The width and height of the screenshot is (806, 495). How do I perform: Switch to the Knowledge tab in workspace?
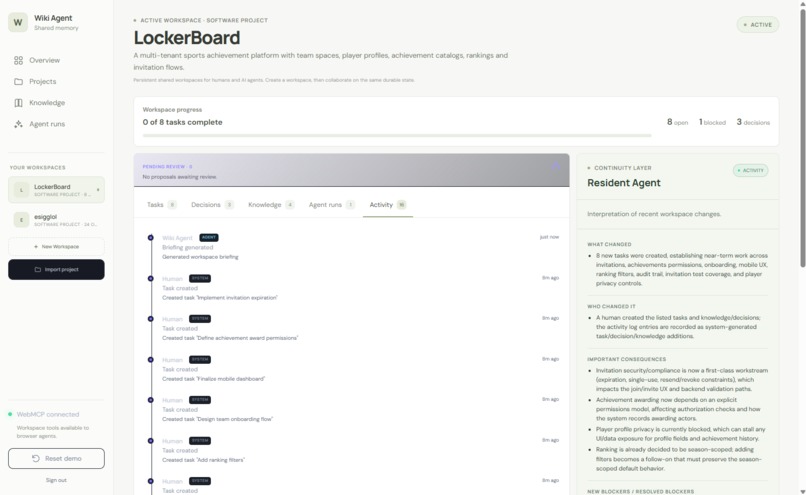(x=271, y=205)
